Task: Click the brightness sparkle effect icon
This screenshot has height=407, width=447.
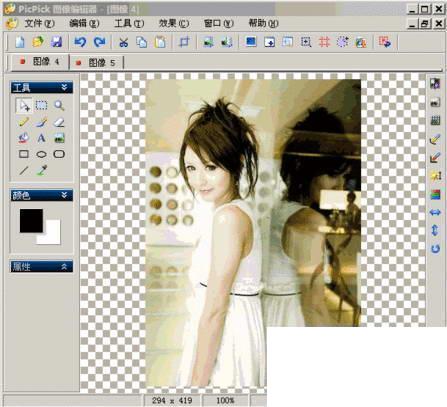Action: coord(435,175)
